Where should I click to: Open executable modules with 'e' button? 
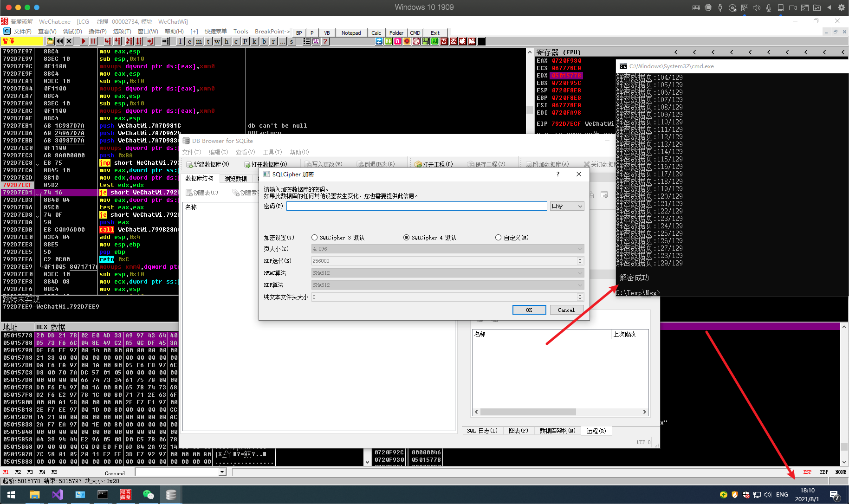pos(190,41)
